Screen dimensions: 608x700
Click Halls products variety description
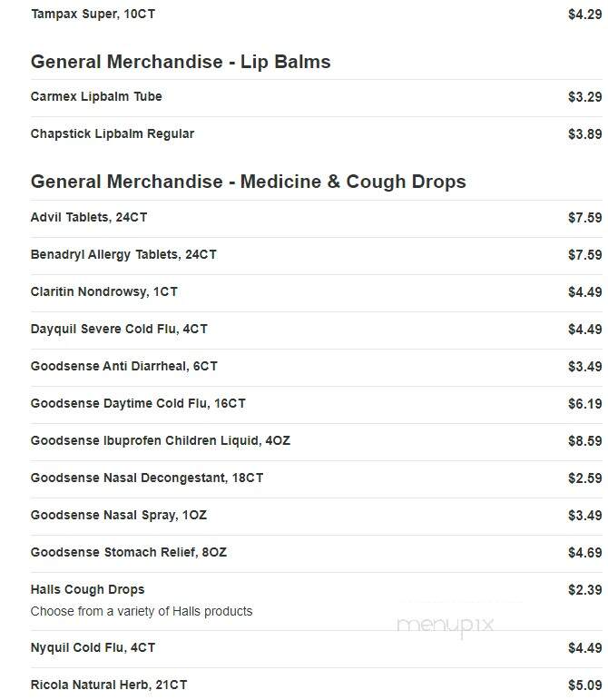click(142, 611)
